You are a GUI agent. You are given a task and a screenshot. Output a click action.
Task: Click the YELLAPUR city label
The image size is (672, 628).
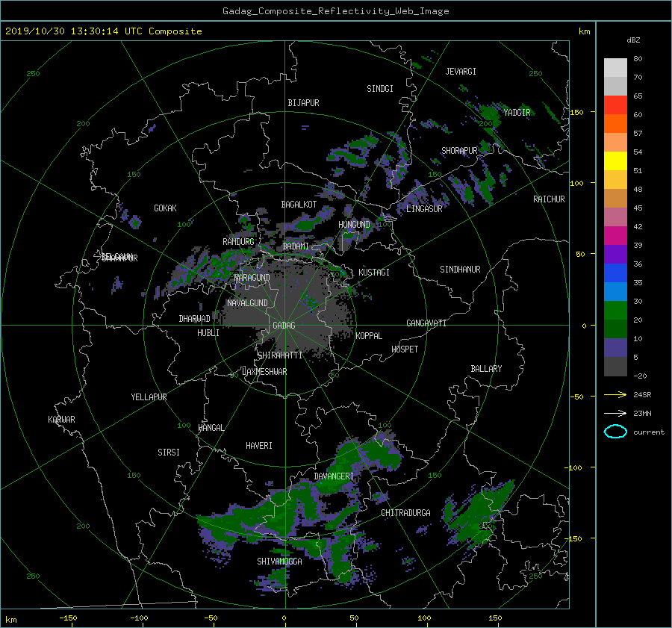pos(149,397)
